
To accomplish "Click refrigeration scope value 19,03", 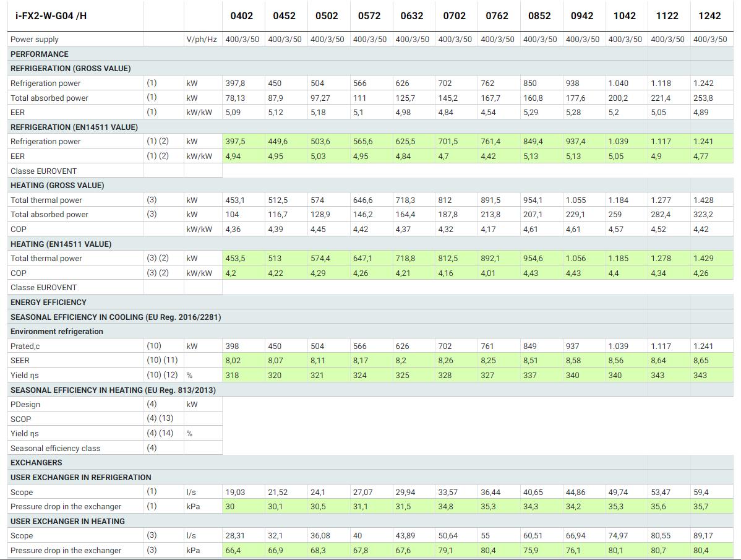I will coord(235,492).
